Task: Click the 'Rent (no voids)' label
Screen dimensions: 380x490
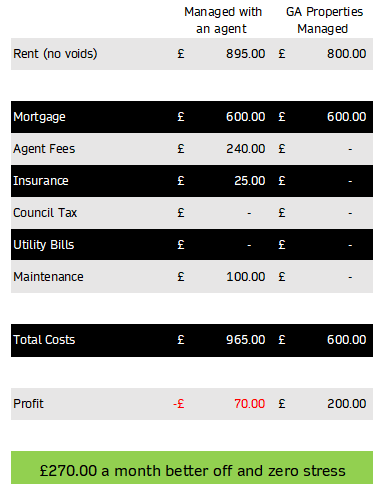Action: pos(55,54)
